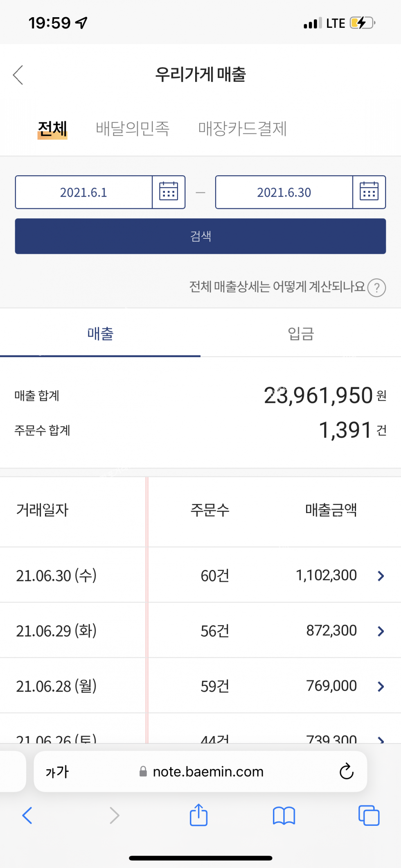Reload the page in Safari

346,772
